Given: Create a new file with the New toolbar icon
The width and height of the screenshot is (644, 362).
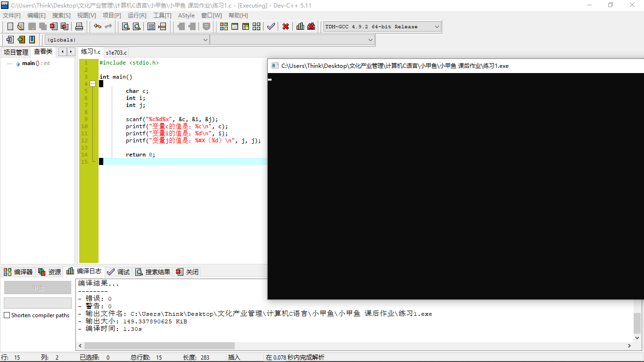Looking at the screenshot, I should pos(10,26).
